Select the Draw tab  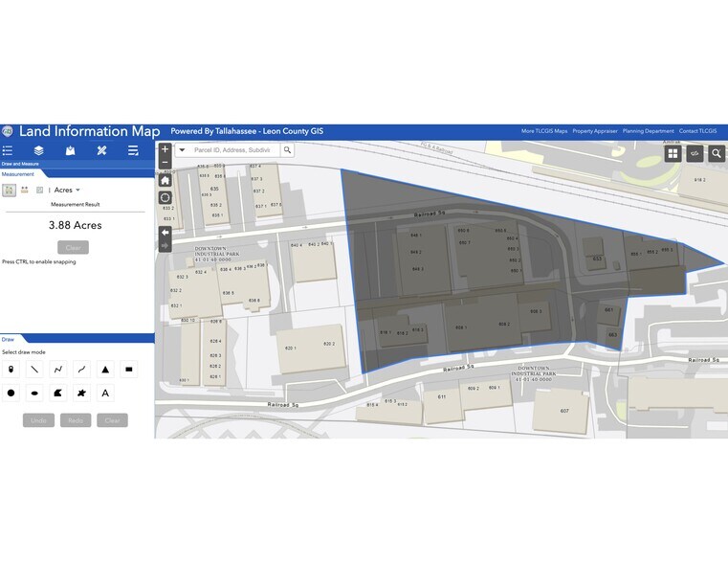pyautogui.click(x=8, y=339)
